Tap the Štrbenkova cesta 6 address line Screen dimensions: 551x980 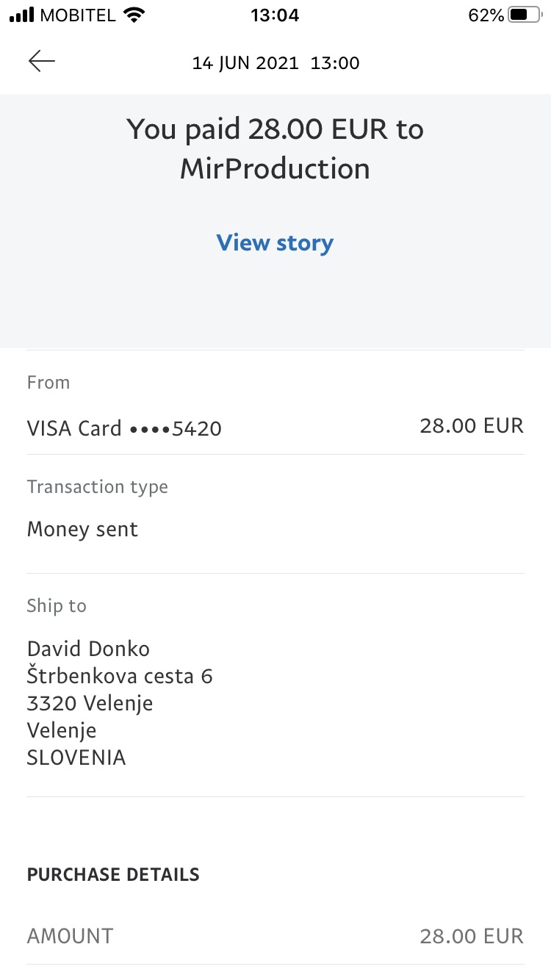pos(120,676)
